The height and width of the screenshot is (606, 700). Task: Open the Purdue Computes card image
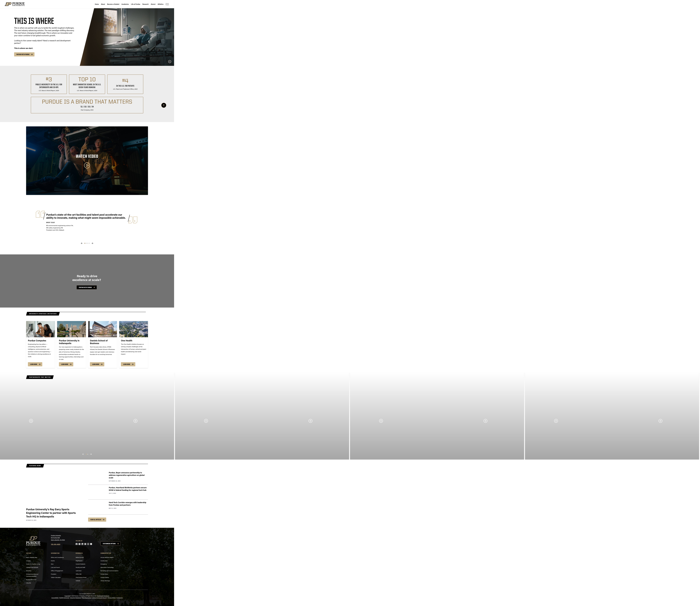pyautogui.click(x=41, y=329)
